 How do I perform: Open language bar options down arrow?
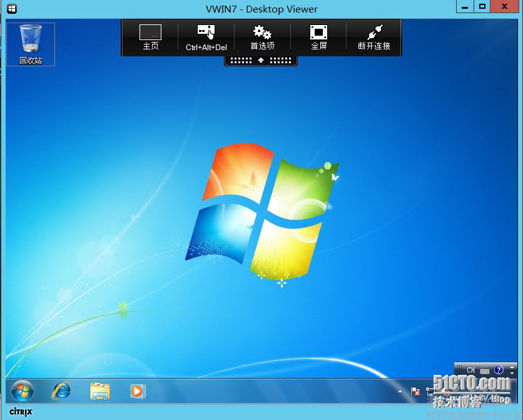coord(512,373)
